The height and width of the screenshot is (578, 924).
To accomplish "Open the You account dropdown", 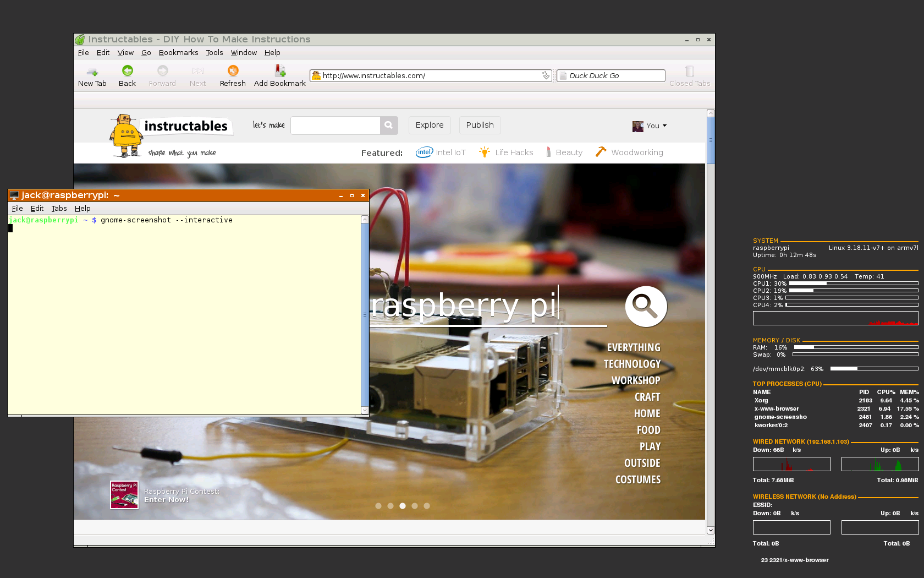I will pyautogui.click(x=657, y=126).
